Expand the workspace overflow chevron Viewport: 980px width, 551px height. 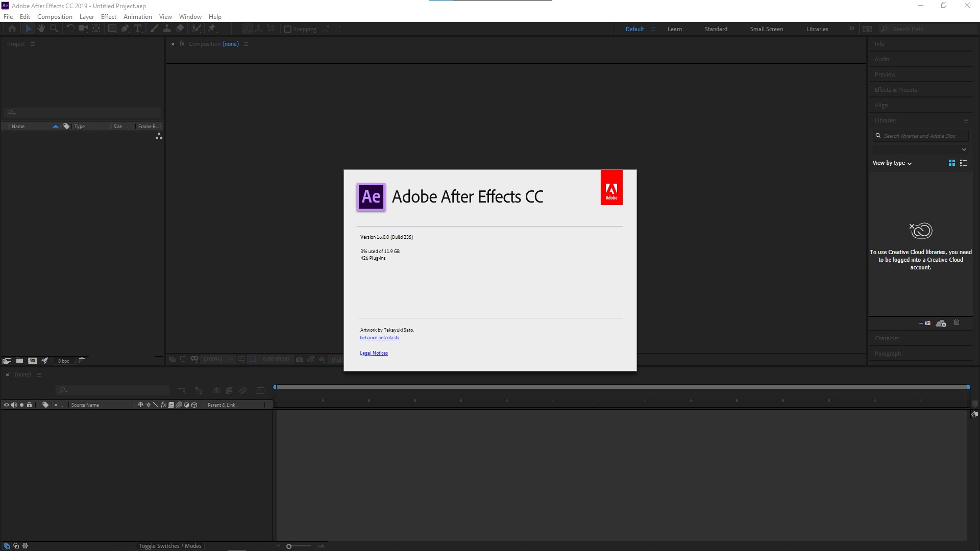851,29
